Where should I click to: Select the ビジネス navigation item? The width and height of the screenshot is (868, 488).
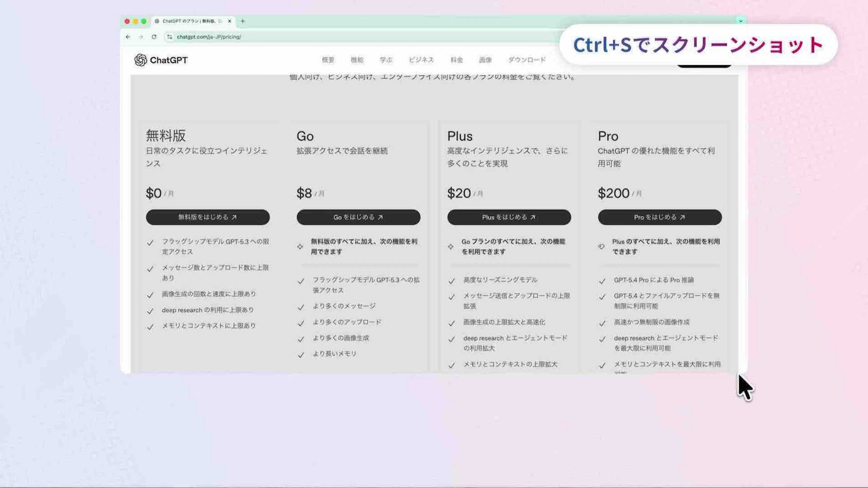pos(421,60)
